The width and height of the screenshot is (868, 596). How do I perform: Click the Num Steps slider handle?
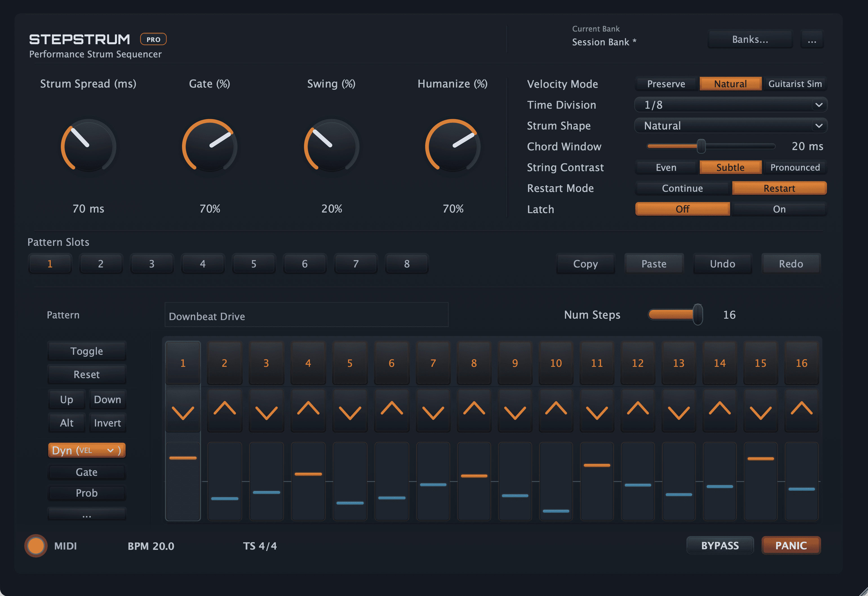(698, 314)
